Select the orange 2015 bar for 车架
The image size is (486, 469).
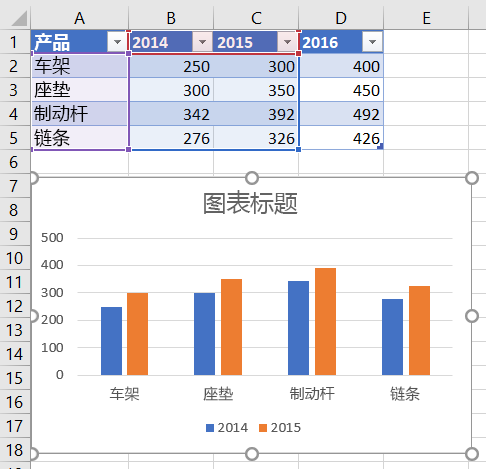point(137,334)
